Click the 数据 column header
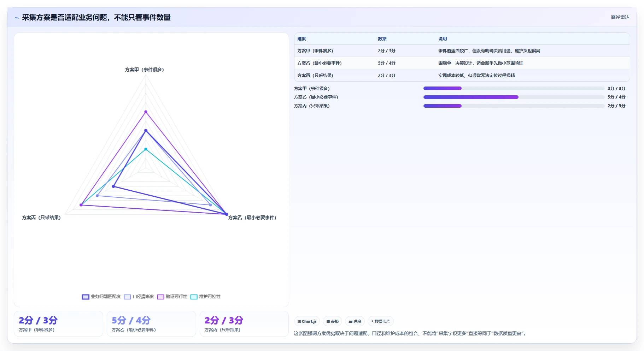The width and height of the screenshot is (644, 351). point(382,39)
